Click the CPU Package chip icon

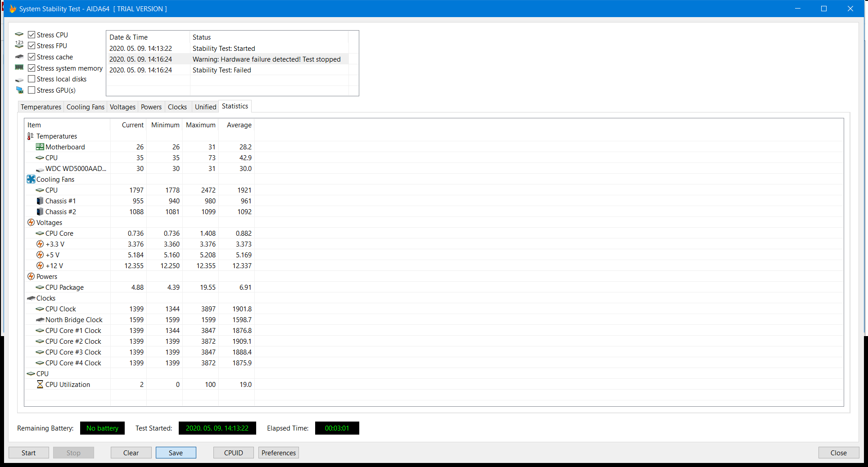(40, 287)
